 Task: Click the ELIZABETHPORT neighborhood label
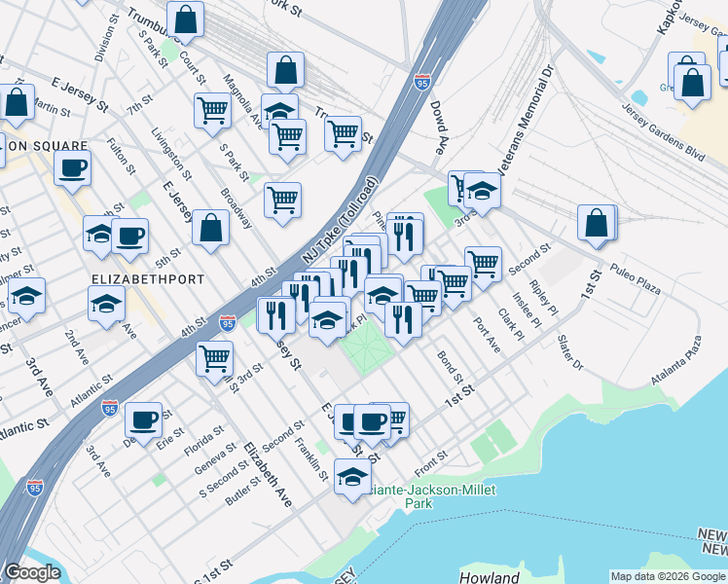coord(148,279)
